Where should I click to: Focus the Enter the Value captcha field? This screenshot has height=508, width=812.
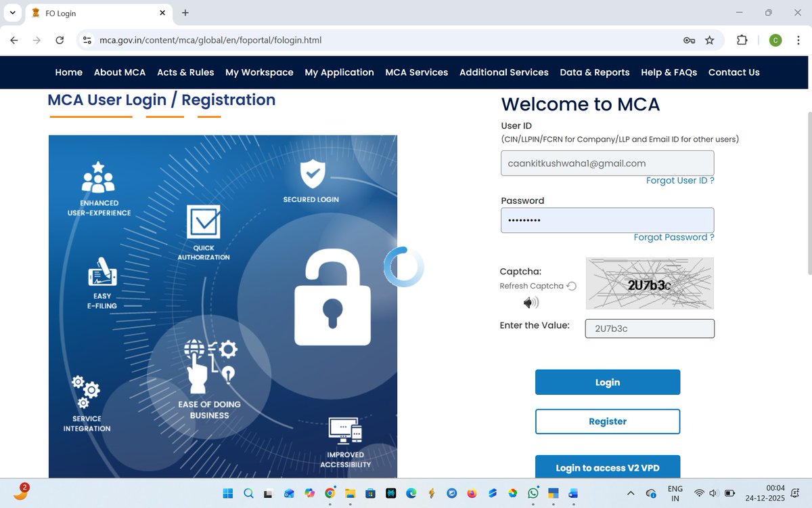pyautogui.click(x=650, y=329)
